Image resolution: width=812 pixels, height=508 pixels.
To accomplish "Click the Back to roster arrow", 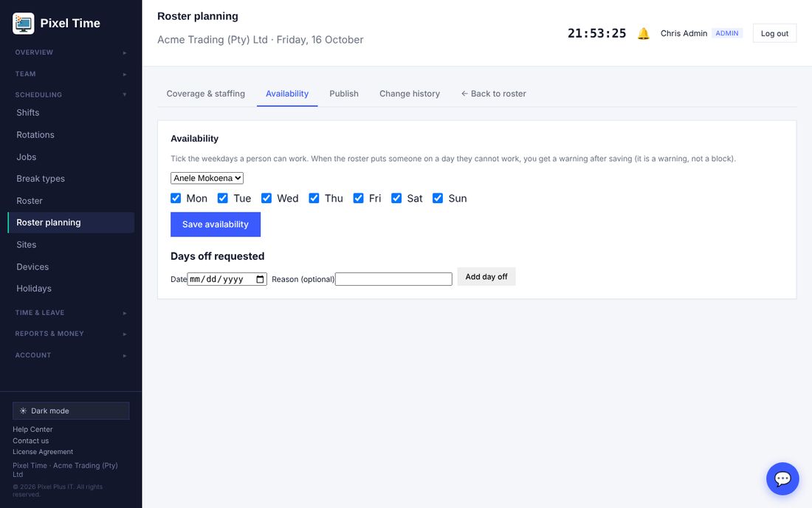I will [x=464, y=94].
